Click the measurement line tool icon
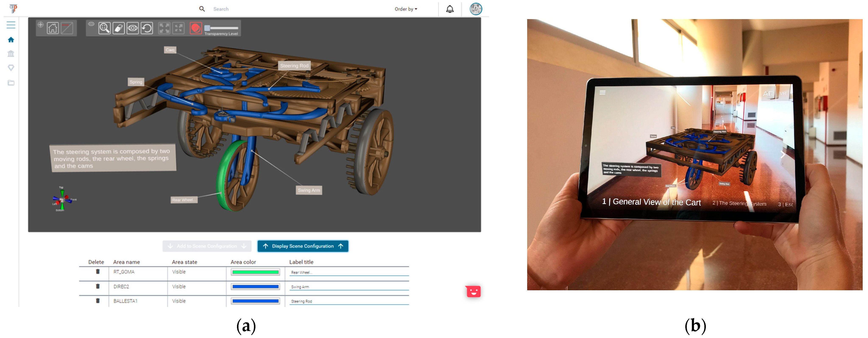This screenshot has width=868, height=338. 67,28
